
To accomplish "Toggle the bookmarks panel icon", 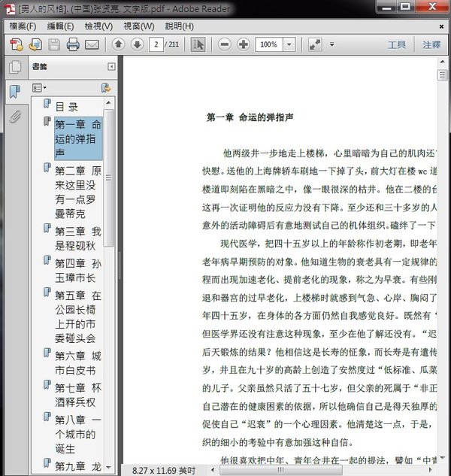I will [x=14, y=92].
